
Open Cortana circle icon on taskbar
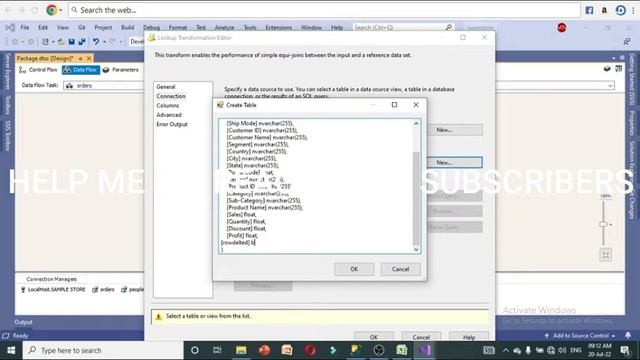click(x=195, y=350)
